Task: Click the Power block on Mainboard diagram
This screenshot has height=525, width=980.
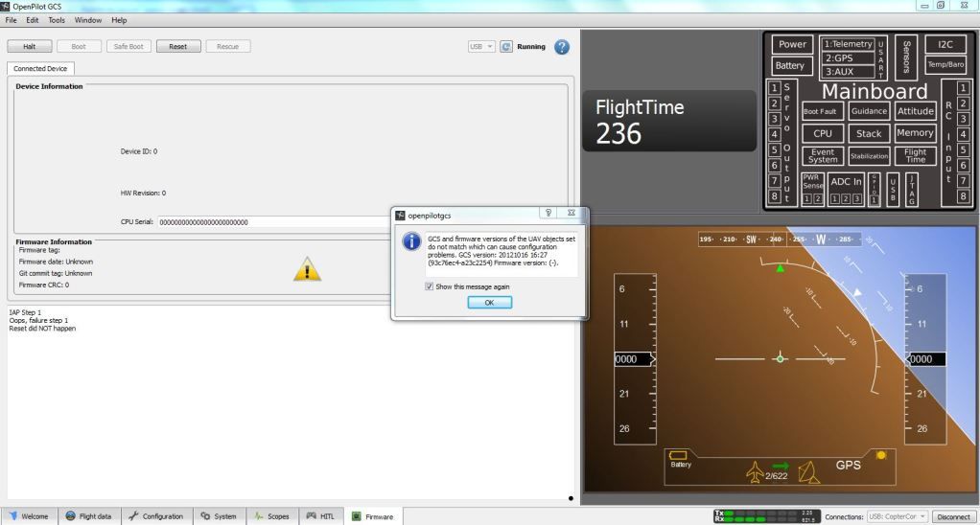Action: (x=792, y=44)
